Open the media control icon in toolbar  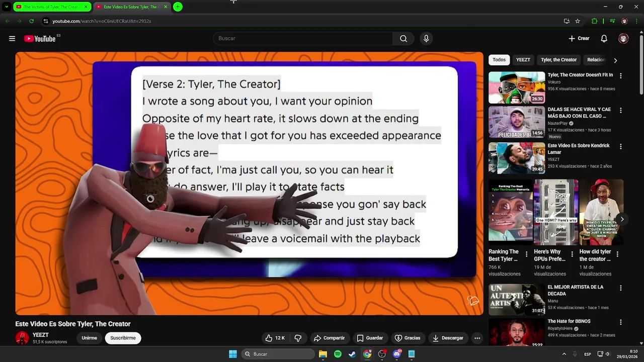point(612,21)
